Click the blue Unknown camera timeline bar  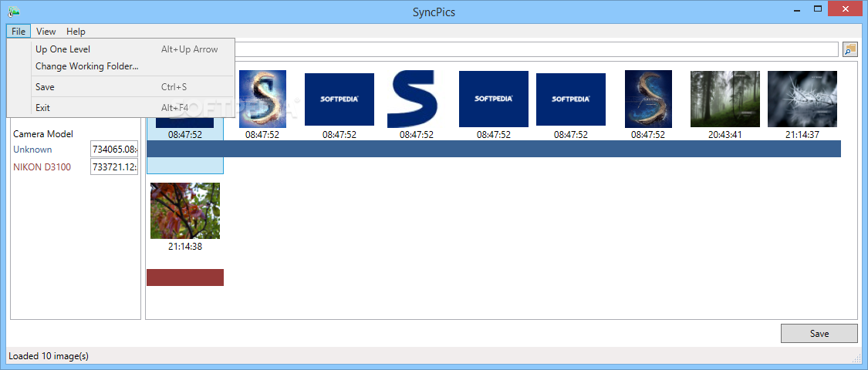point(494,149)
